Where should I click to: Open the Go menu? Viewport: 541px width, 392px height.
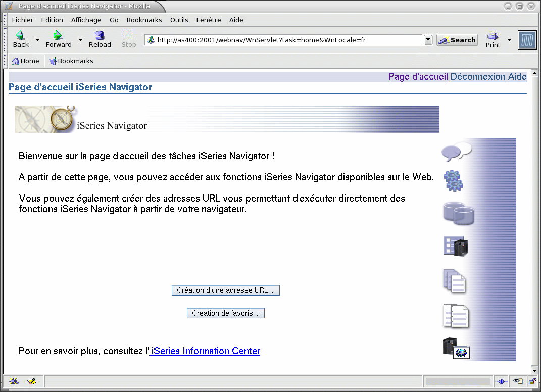point(114,20)
